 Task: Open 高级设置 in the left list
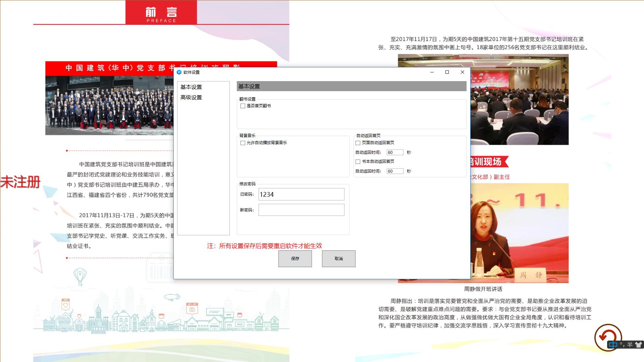point(191,97)
